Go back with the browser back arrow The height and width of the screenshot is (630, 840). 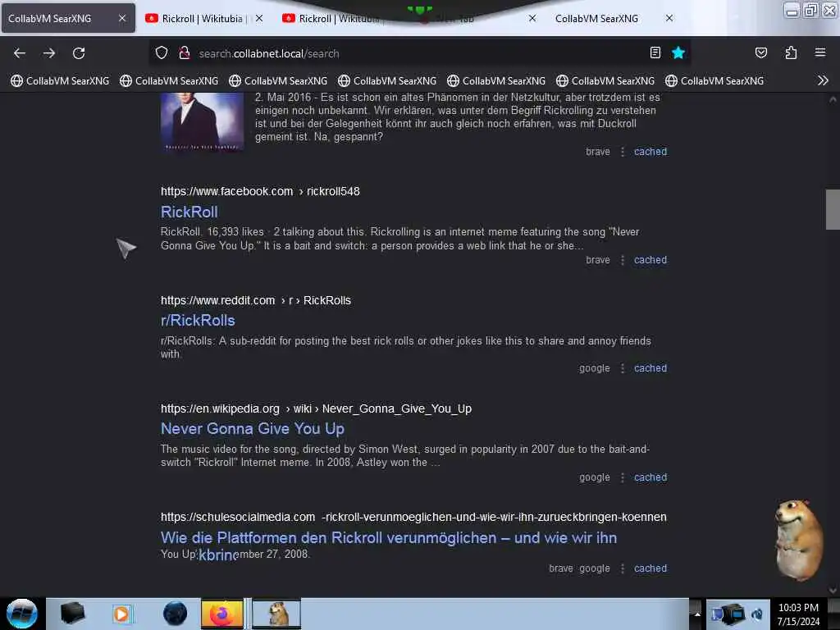coord(20,53)
